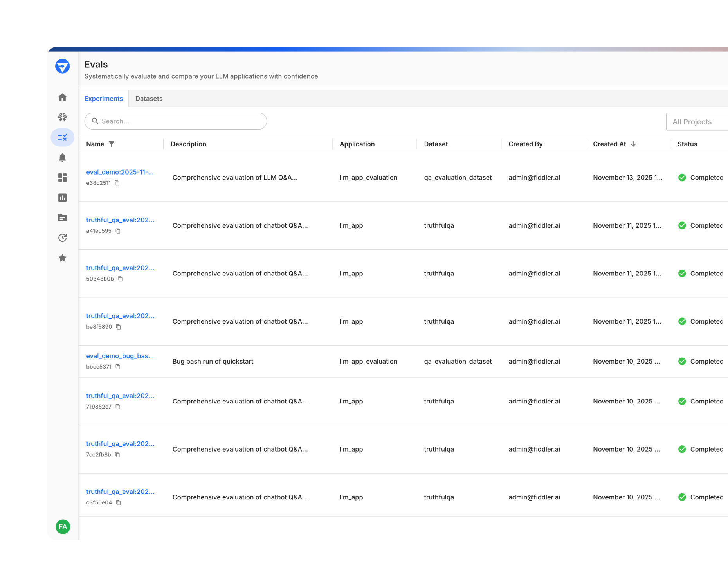Click the Created By column header
728x587 pixels.
coord(525,144)
